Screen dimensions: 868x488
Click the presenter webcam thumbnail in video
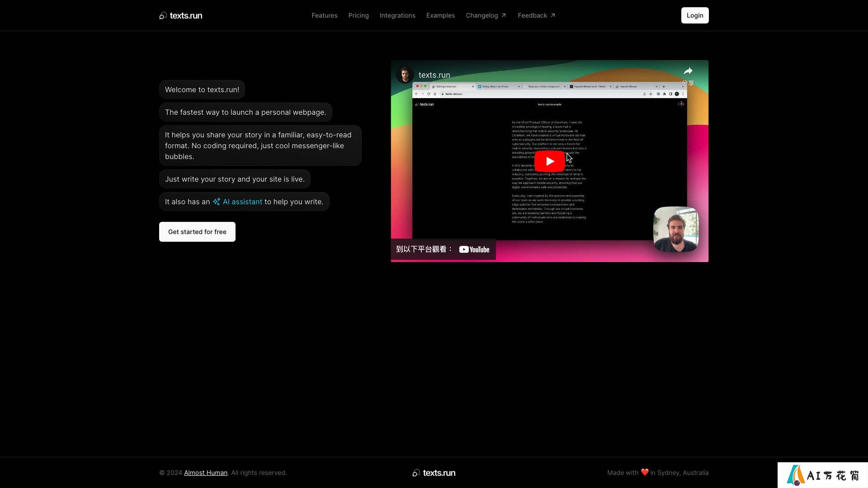[x=676, y=229]
